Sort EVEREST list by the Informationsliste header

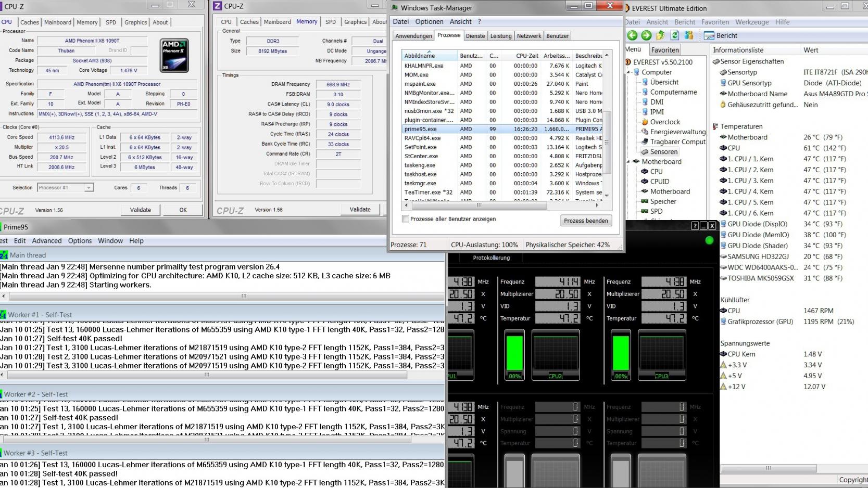[756, 50]
